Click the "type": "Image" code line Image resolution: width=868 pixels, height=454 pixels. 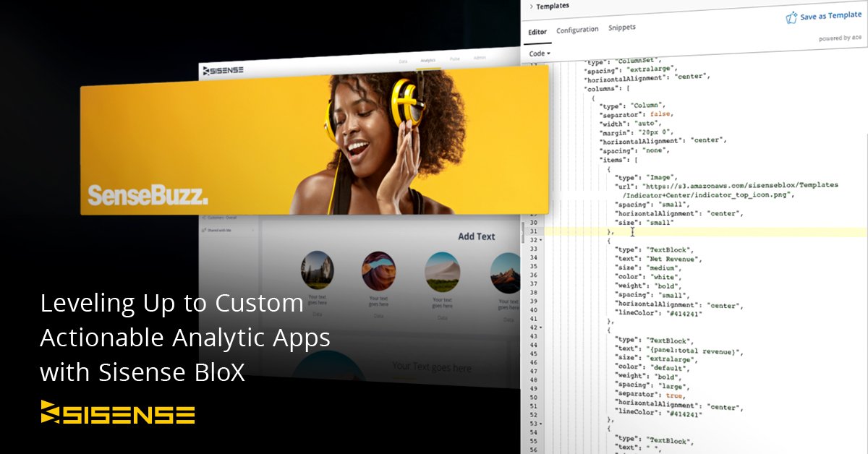(646, 177)
